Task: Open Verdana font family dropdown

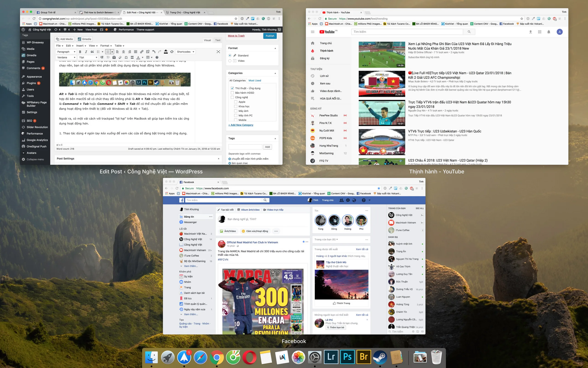Action: [x=66, y=57]
